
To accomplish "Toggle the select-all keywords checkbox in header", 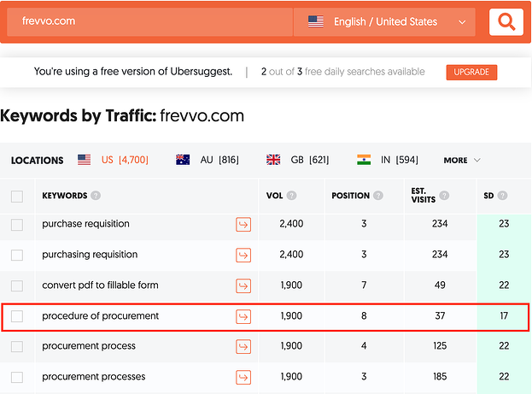I will pyautogui.click(x=17, y=197).
